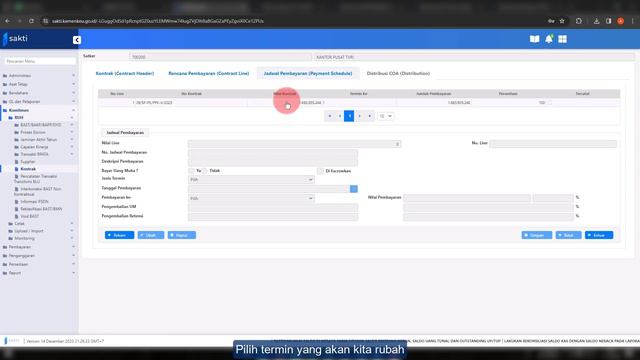Screen dimensions: 640x360
Task: Click the Persediaan folder icon in the sidebar
Action: 5,264
